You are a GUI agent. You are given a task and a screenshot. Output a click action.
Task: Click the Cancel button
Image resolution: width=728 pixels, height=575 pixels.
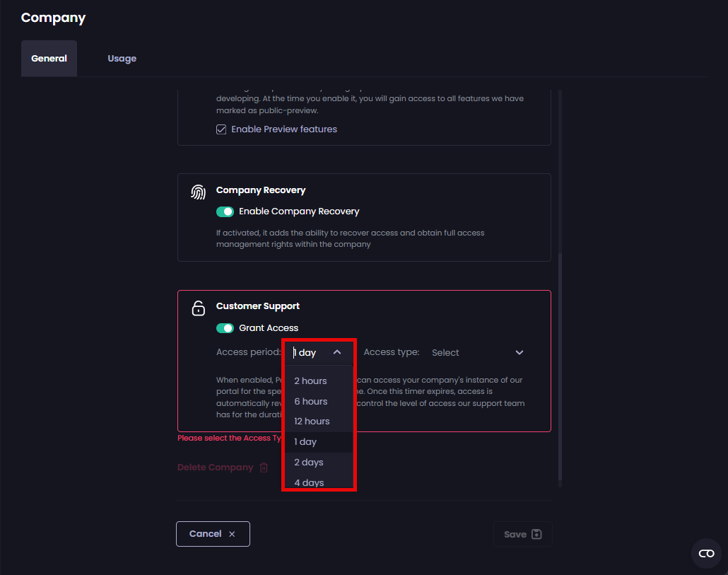click(213, 534)
